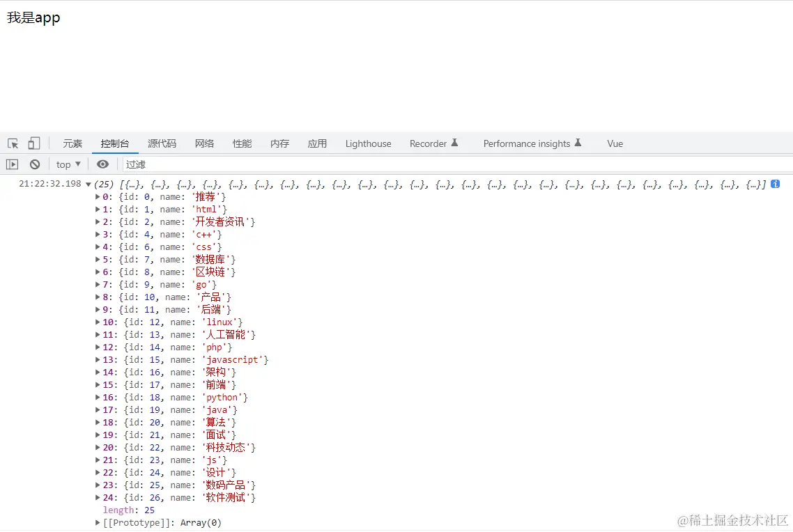The height and width of the screenshot is (532, 793).
Task: Expand item 15 named 前端
Action: pos(98,384)
